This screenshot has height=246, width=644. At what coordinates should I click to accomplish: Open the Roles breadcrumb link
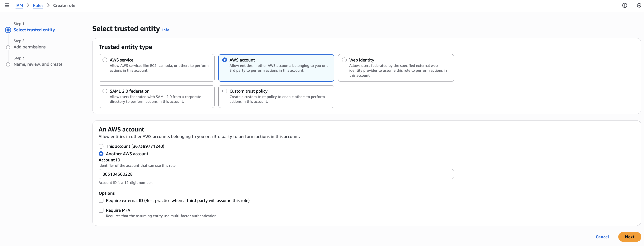[x=38, y=6]
